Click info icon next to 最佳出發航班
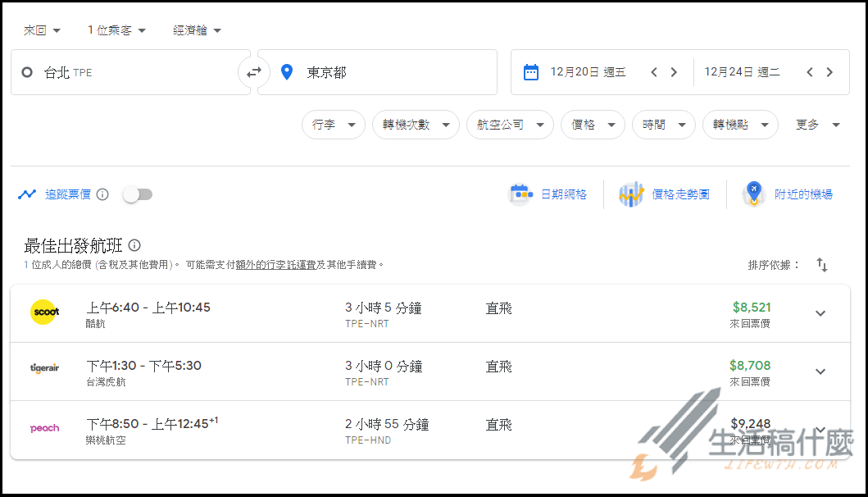Image resolution: width=868 pixels, height=497 pixels. [134, 245]
